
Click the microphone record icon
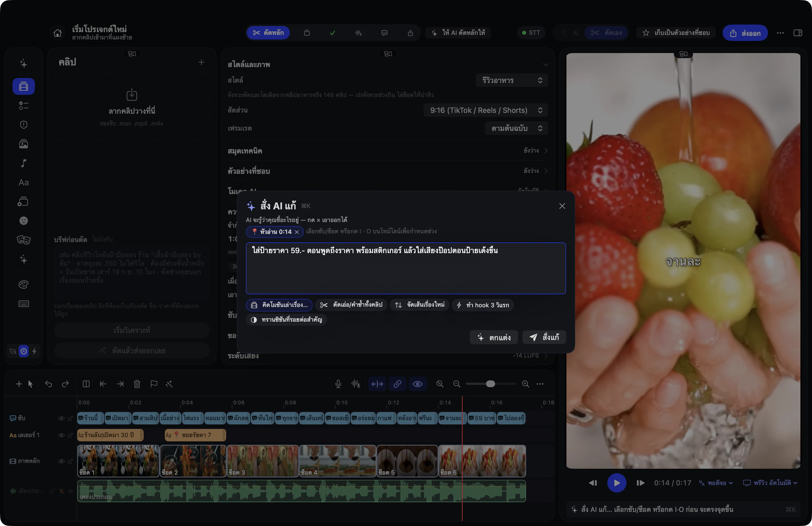click(x=338, y=384)
